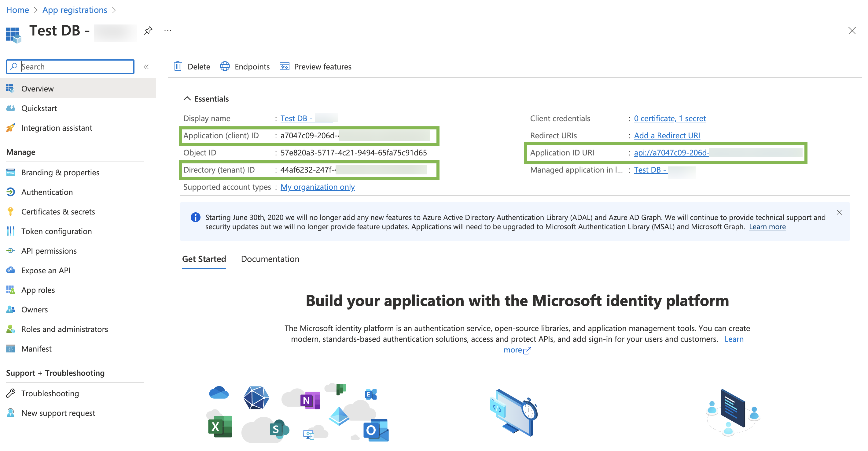Image resolution: width=868 pixels, height=451 pixels.
Task: Open Certificates & secrets key icon
Action: tap(10, 211)
